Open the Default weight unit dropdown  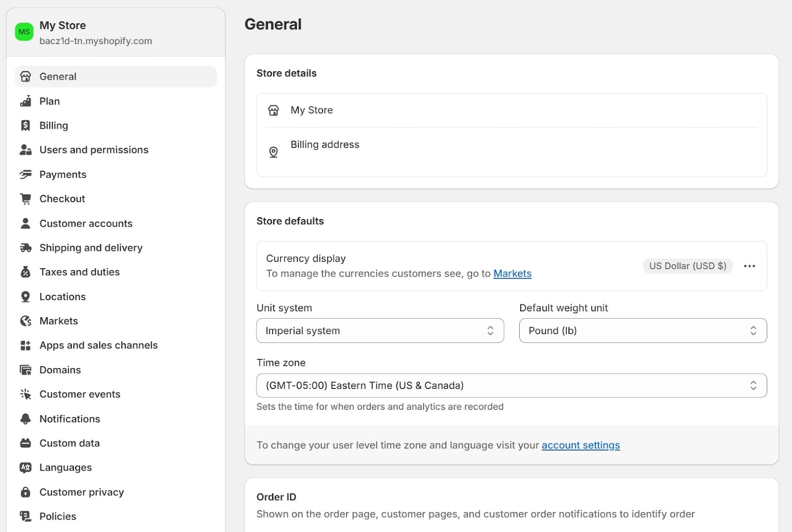[642, 331]
